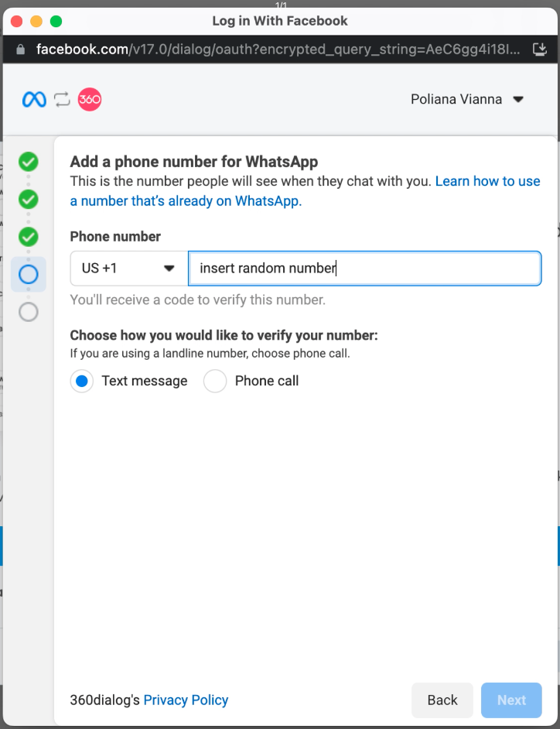
Task: Close the Log in With Facebook window
Action: 17,22
